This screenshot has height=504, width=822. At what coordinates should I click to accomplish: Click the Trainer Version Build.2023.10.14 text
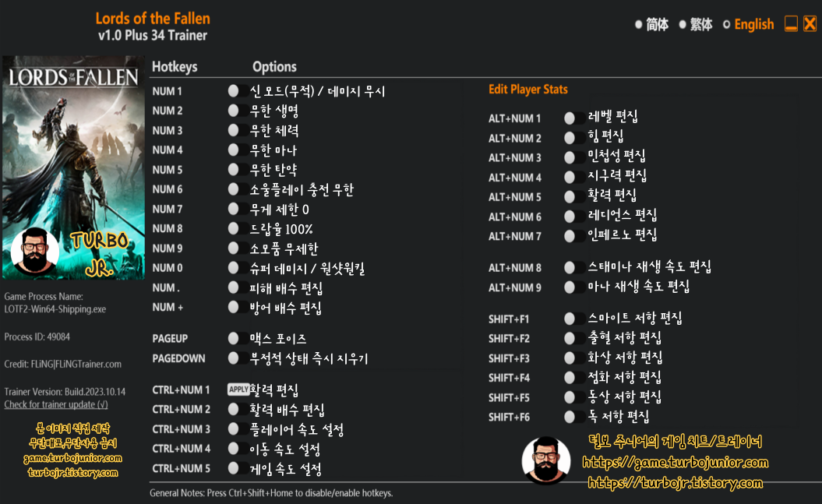[x=65, y=391]
